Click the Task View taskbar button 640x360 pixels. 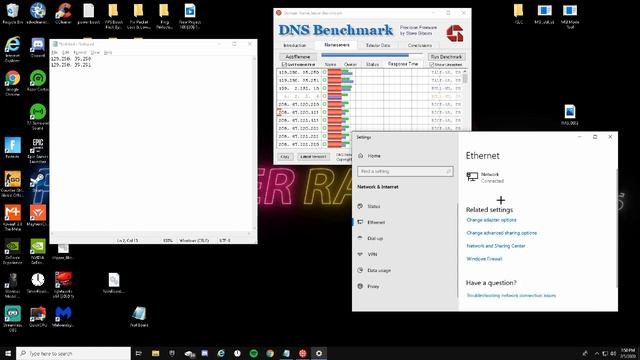point(138,353)
